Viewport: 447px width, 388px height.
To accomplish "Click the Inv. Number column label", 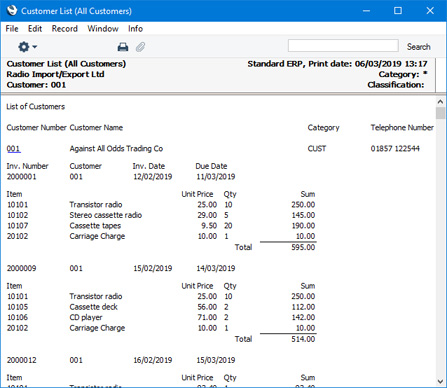I will 27,166.
